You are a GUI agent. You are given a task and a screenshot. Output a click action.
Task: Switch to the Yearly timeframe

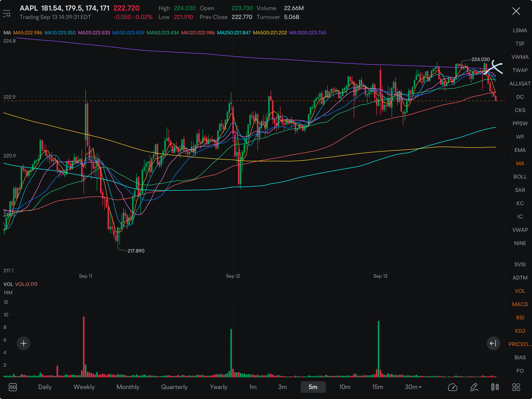tap(218, 387)
